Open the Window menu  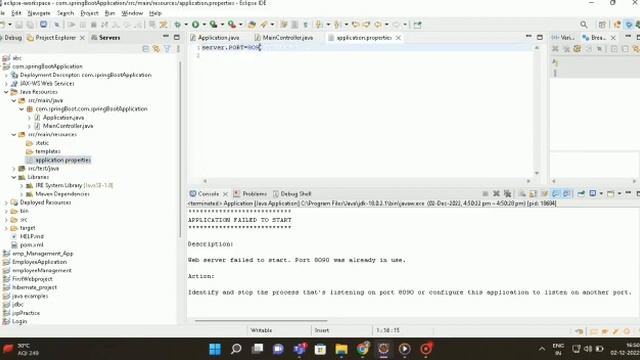point(132,13)
